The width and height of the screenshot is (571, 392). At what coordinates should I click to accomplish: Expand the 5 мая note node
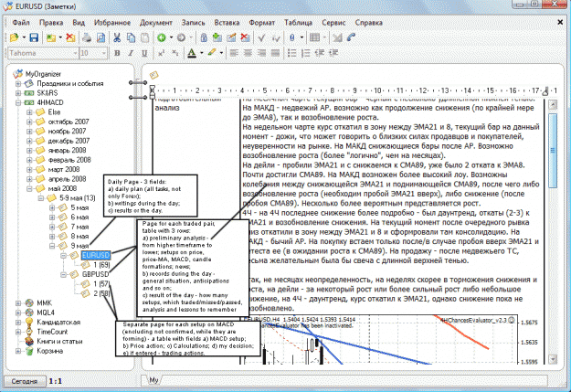[52, 207]
